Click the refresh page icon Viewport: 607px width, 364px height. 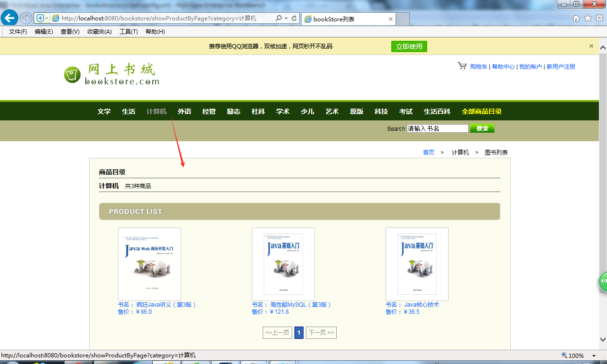pos(294,18)
